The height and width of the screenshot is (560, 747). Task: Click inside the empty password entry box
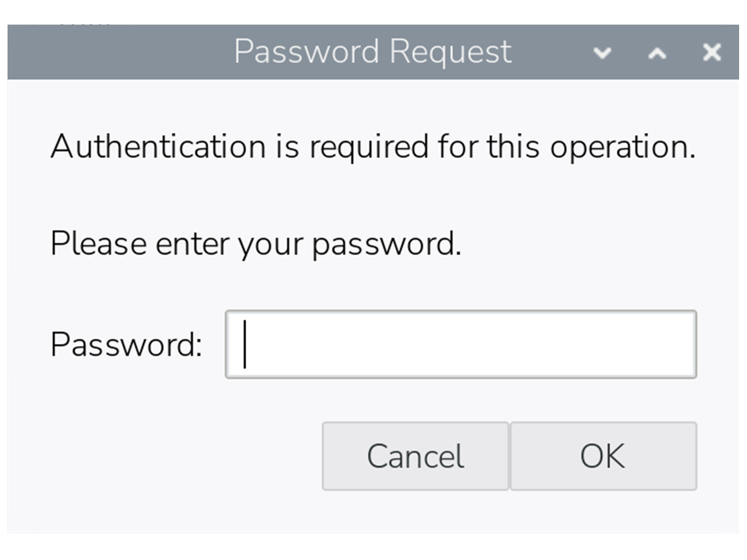(460, 344)
